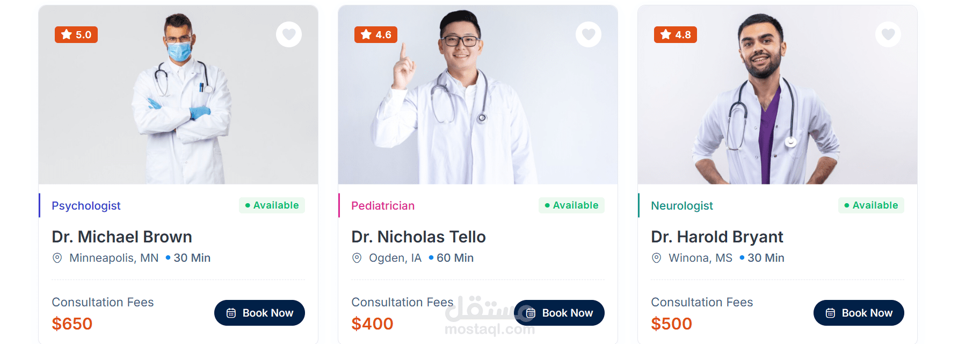980x344 pixels.
Task: Click the location pin beside Ogden, IA
Action: point(357,258)
